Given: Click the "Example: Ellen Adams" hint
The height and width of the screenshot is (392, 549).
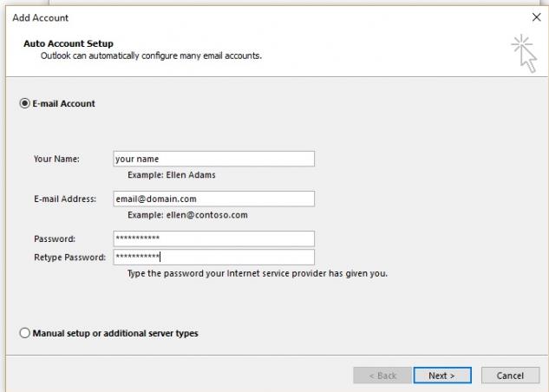Looking at the screenshot, I should [x=172, y=174].
